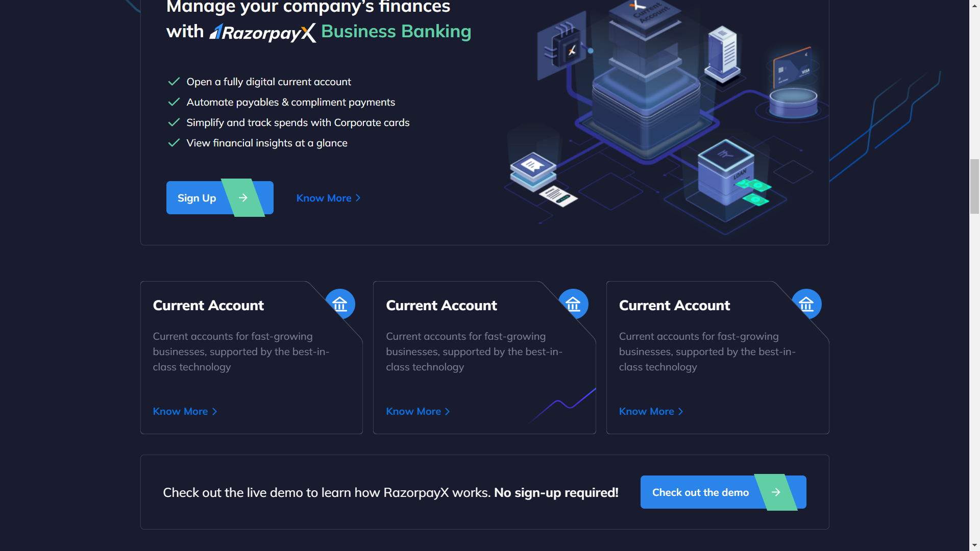Click the RazorpayX logo in the heading
980x551 pixels.
click(262, 32)
